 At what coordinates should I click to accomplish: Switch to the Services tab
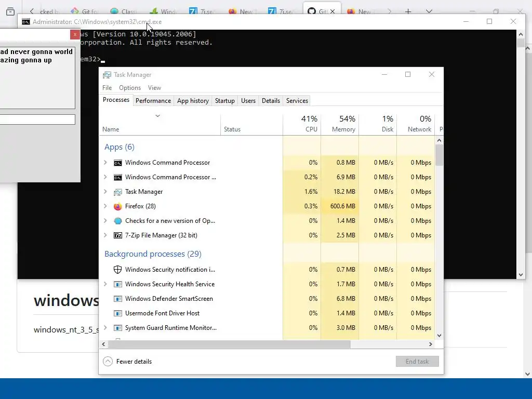point(297,101)
